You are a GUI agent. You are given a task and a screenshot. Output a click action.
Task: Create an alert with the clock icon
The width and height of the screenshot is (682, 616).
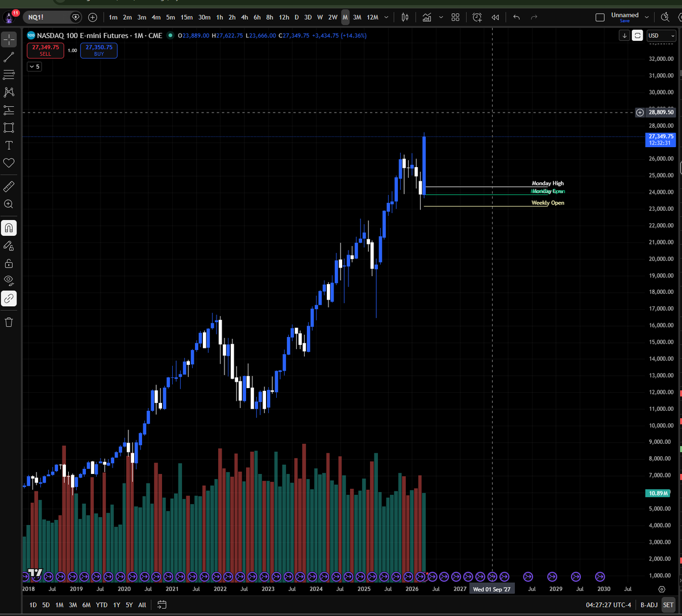477,17
